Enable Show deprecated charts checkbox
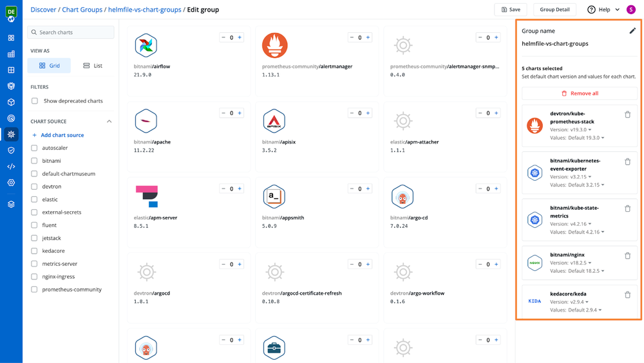644x363 pixels. (35, 101)
